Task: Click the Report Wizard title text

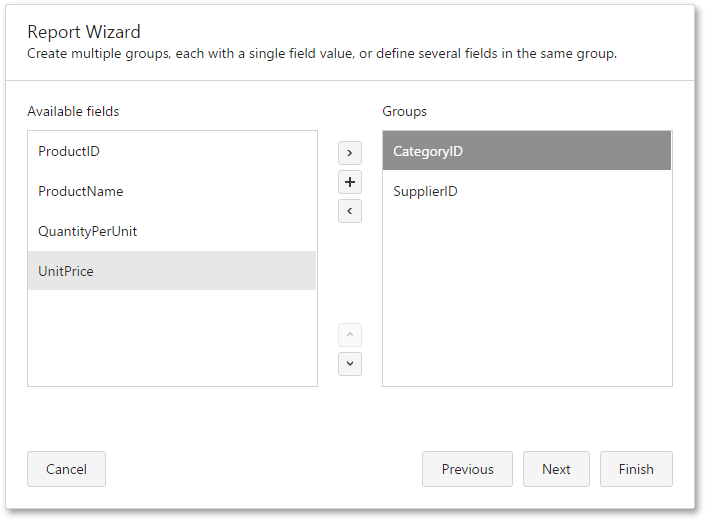Action: [84, 32]
